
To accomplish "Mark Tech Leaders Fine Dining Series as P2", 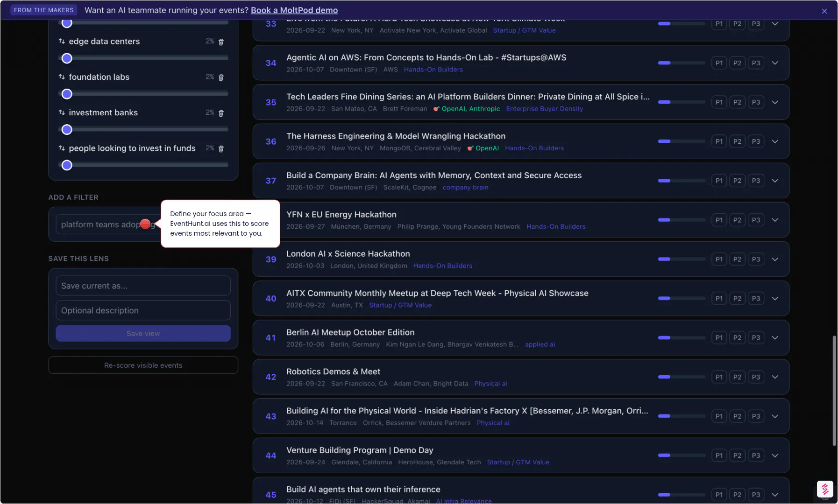I will 737,102.
